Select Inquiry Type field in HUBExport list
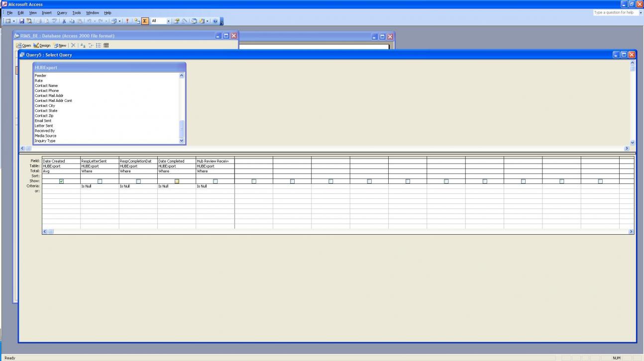644x361 pixels. 45,141
